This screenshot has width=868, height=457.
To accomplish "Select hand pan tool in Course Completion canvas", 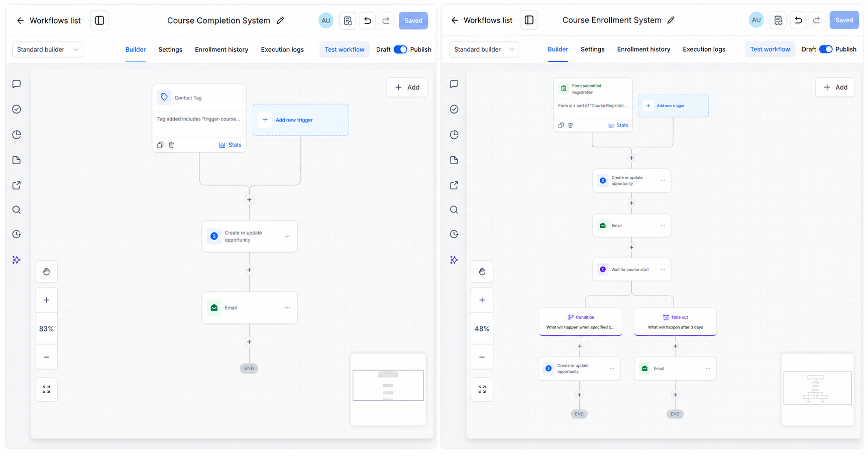I will point(46,272).
